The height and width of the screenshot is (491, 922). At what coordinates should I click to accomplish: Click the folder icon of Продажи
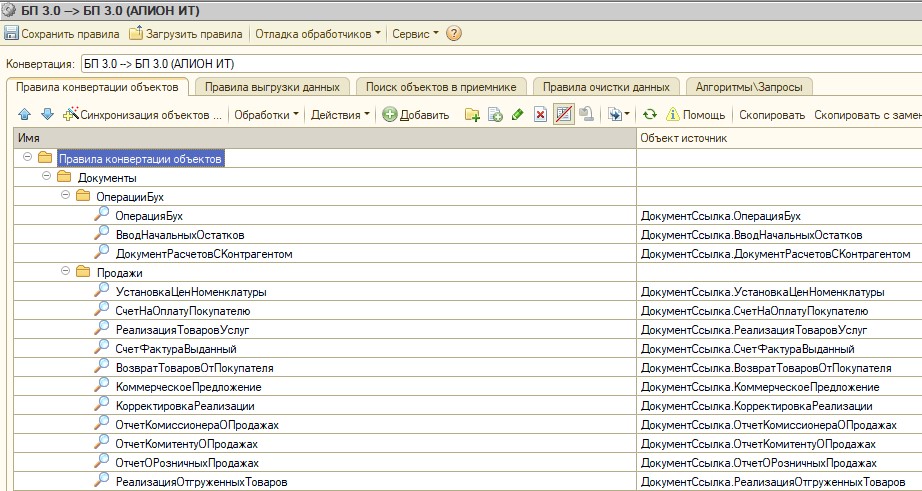(x=83, y=272)
